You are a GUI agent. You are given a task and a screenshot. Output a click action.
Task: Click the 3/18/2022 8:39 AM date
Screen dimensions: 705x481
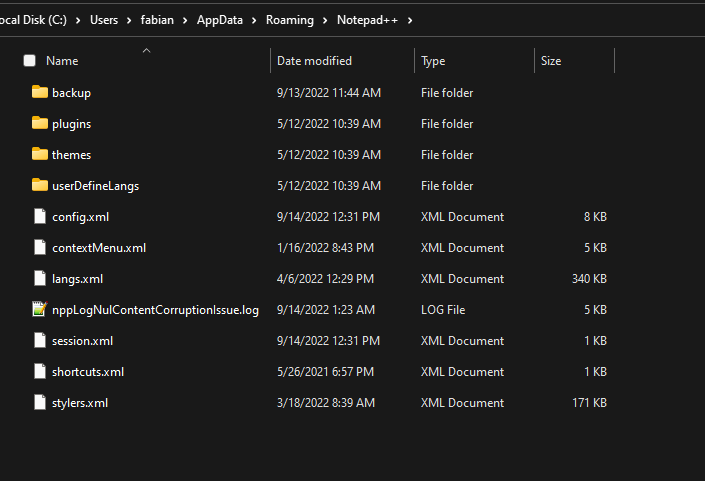click(x=326, y=403)
